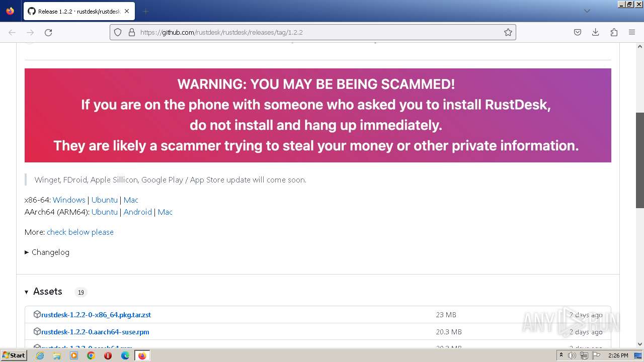Download rustdesk-1.2.2-0-x86_64.pkg.tar.zst
644x362 pixels.
pos(96,315)
